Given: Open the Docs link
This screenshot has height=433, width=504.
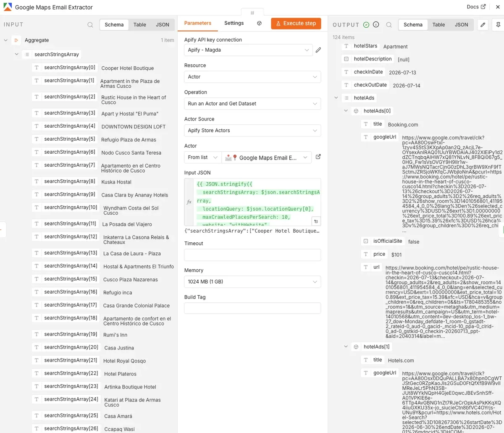Looking at the screenshot, I should click(x=476, y=7).
